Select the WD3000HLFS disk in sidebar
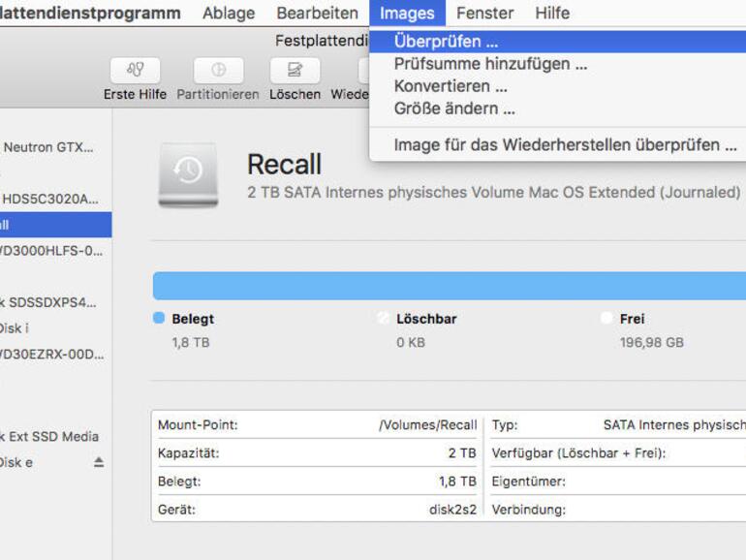Screen dimensions: 746x560 click(x=55, y=251)
